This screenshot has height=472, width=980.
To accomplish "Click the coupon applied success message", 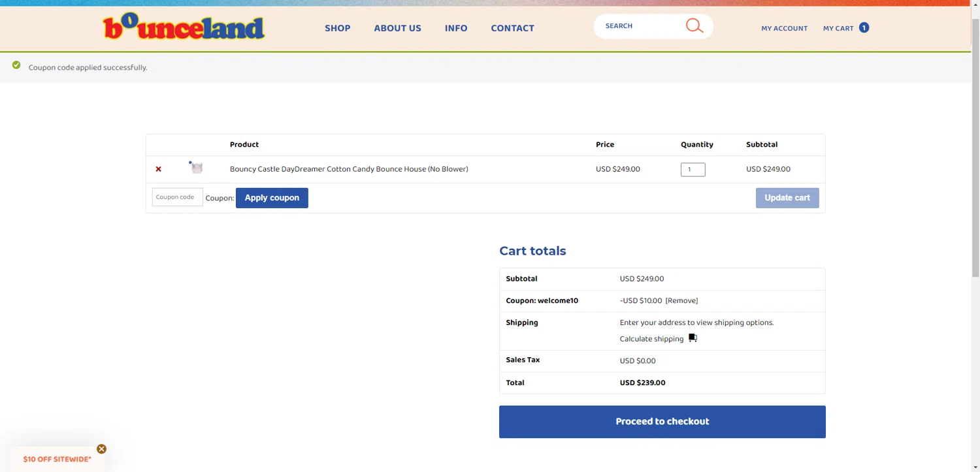I will (x=88, y=68).
